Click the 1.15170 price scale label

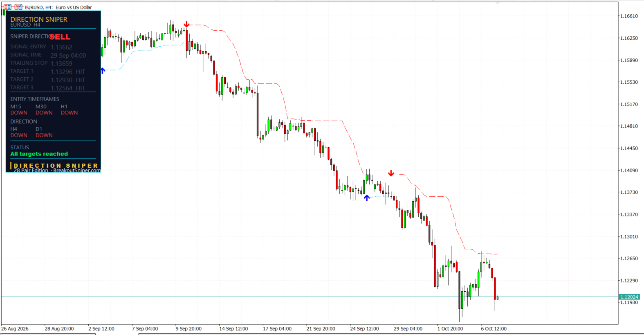tap(629, 104)
